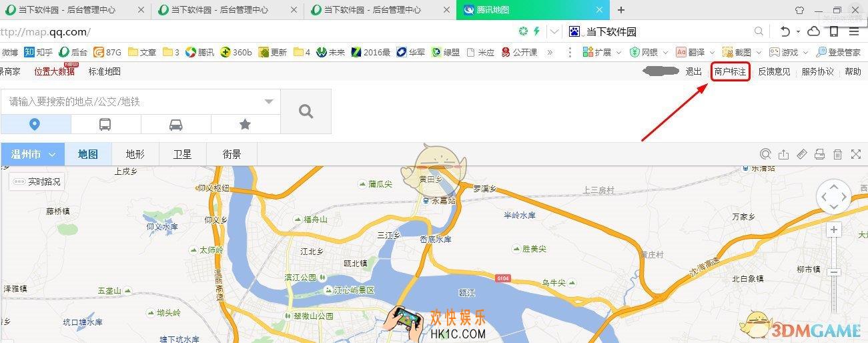868x343 pixels.
Task: Switch to the 腾讯地图 browser tab
Action: coord(532,10)
